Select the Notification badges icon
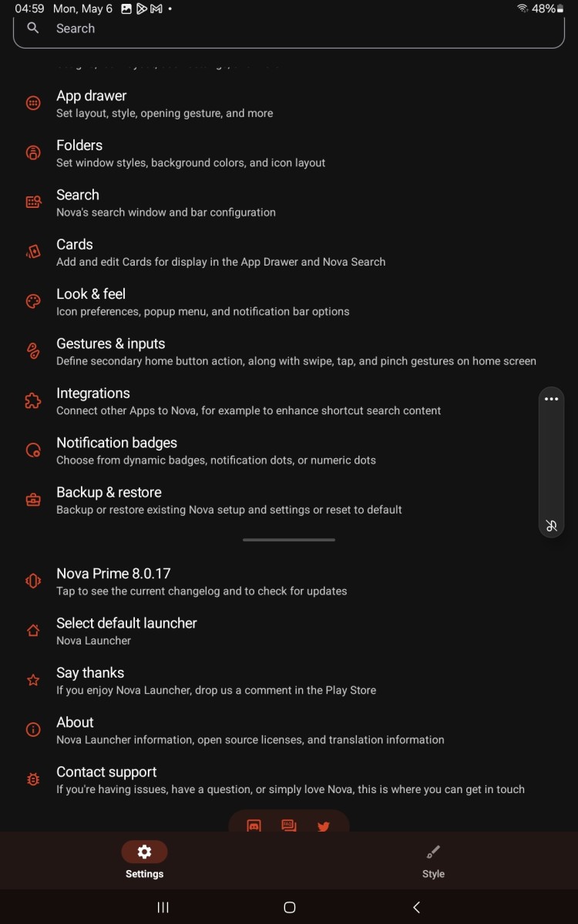 pos(32,450)
